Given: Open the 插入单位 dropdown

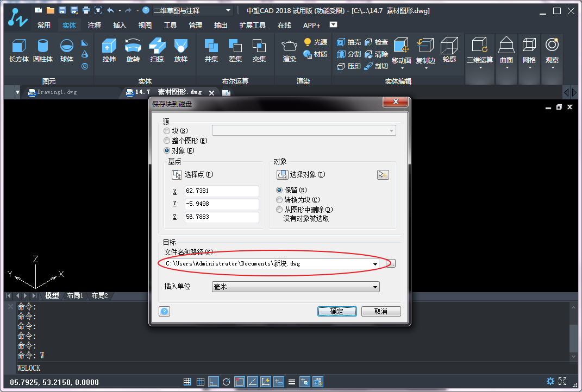Looking at the screenshot, I should coord(375,287).
